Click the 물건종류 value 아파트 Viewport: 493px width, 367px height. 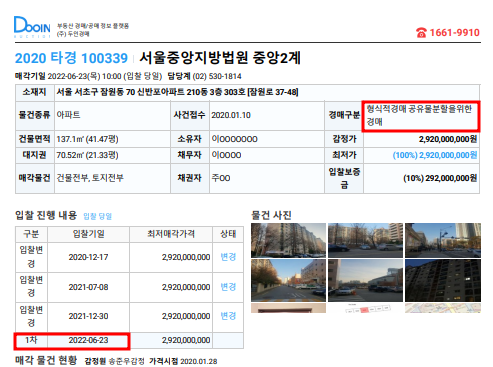click(x=68, y=115)
